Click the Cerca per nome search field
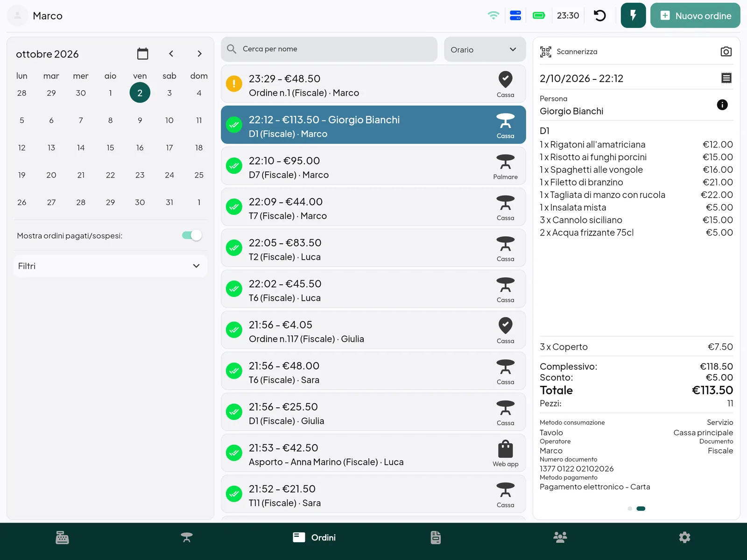747x560 pixels. click(x=329, y=49)
